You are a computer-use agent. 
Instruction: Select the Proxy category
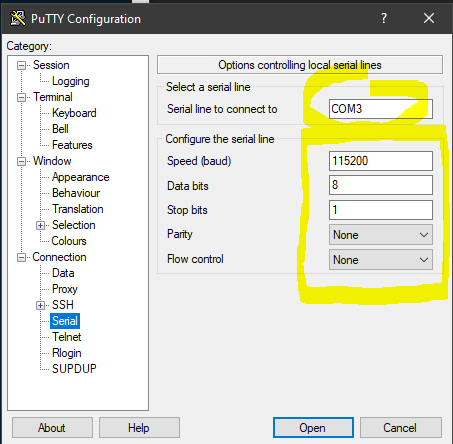pos(65,289)
